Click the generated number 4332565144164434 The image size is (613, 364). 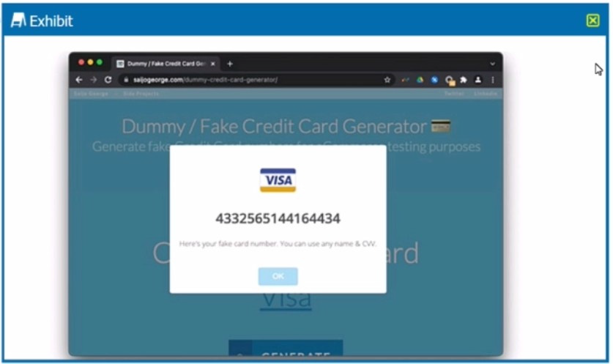tap(278, 218)
